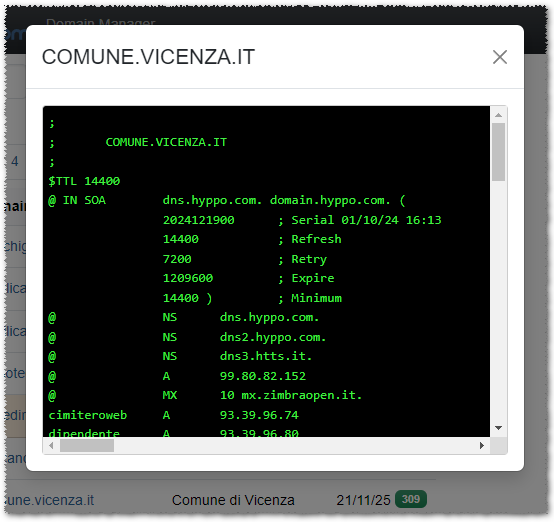Click the vertical scrollbar down arrow

point(499,428)
